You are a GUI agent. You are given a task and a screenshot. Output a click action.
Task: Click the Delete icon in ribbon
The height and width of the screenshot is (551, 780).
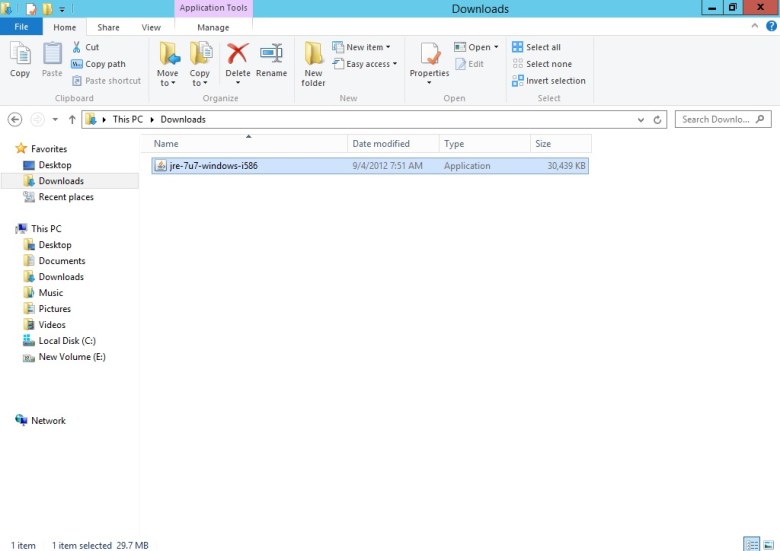[x=237, y=54]
